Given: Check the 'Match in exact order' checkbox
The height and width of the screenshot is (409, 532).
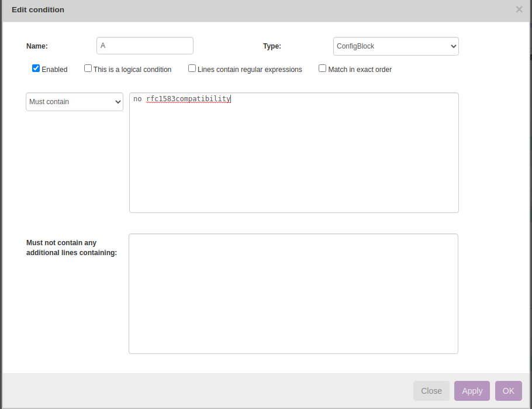Looking at the screenshot, I should [x=322, y=68].
